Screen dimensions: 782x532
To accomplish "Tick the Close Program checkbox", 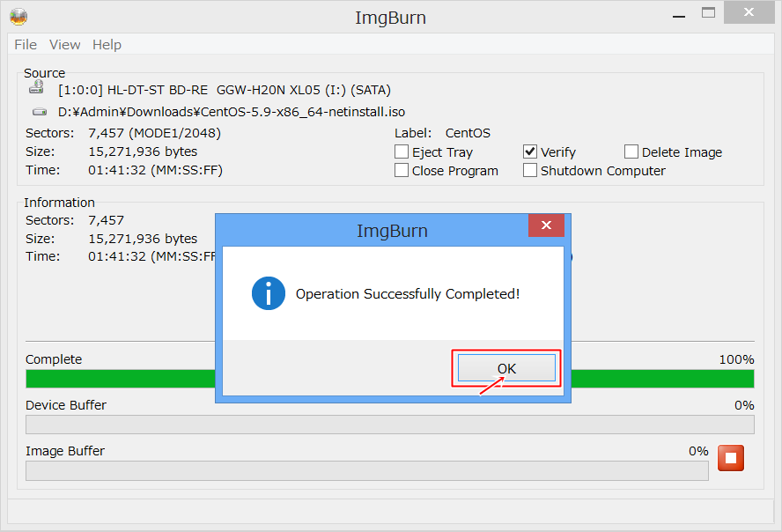I will (402, 171).
